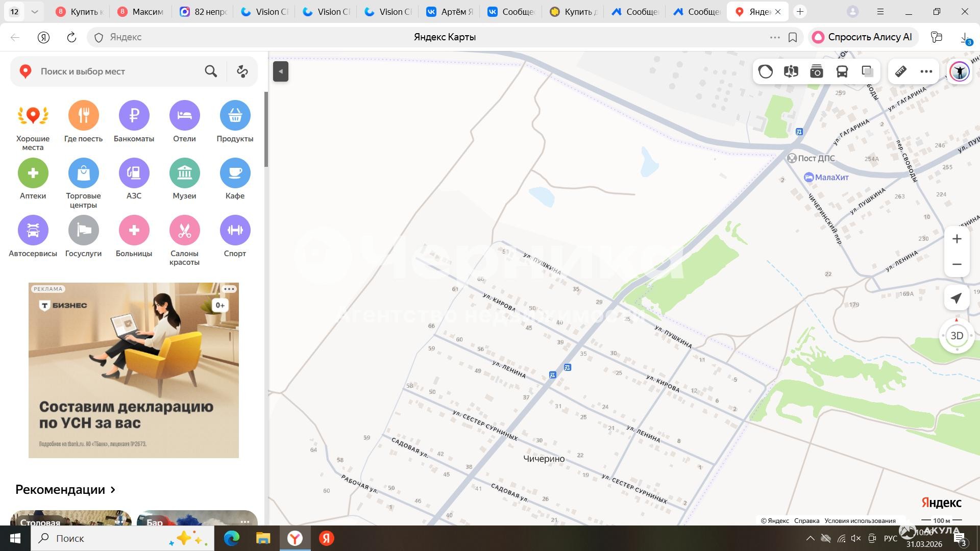This screenshot has height=551, width=980.
Task: Locate my position with arrow button
Action: pyautogui.click(x=957, y=298)
